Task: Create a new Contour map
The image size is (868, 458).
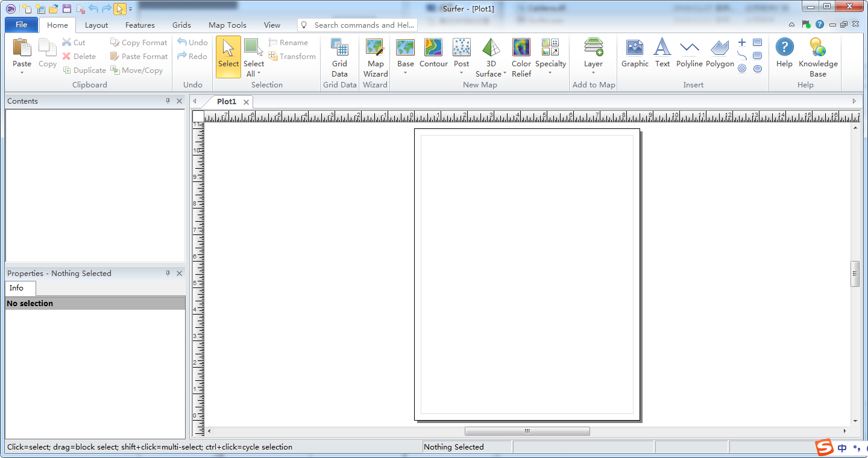Action: coord(433,54)
